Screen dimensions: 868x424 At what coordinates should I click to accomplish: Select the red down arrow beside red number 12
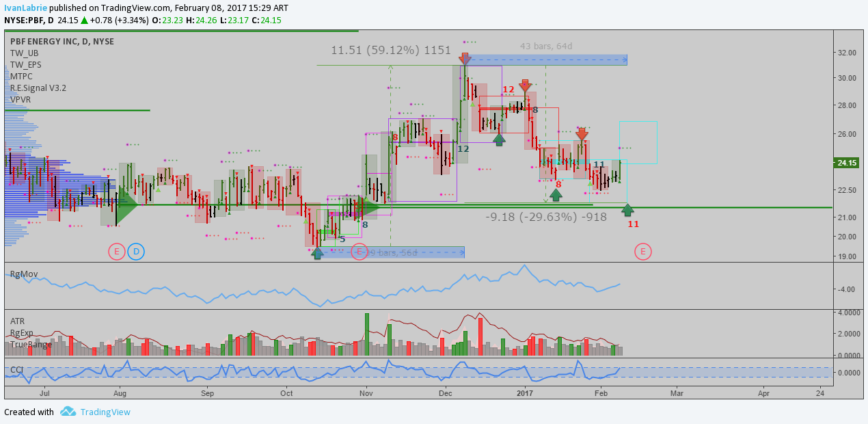[x=525, y=86]
